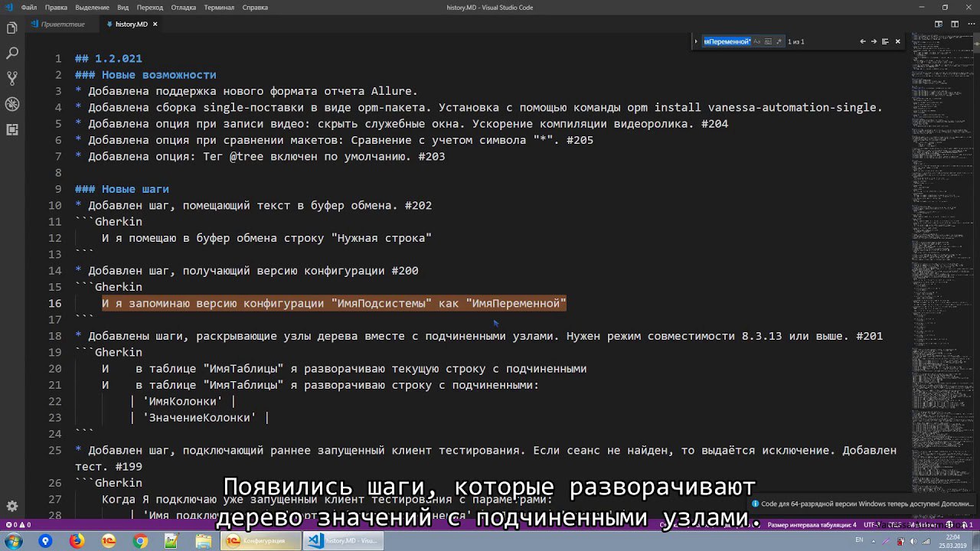Screen dimensions: 980x551
Task: Open the Manage gear menu
Action: [12, 506]
